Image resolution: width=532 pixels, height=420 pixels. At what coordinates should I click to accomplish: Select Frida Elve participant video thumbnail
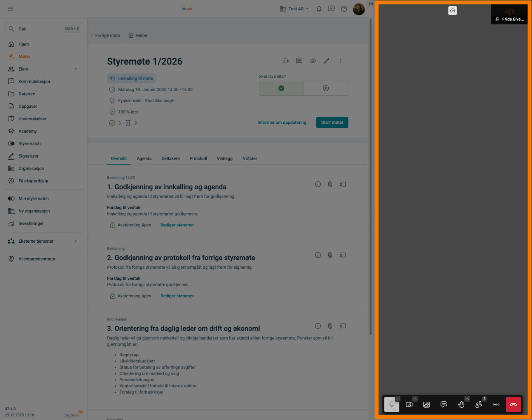pyautogui.click(x=509, y=14)
